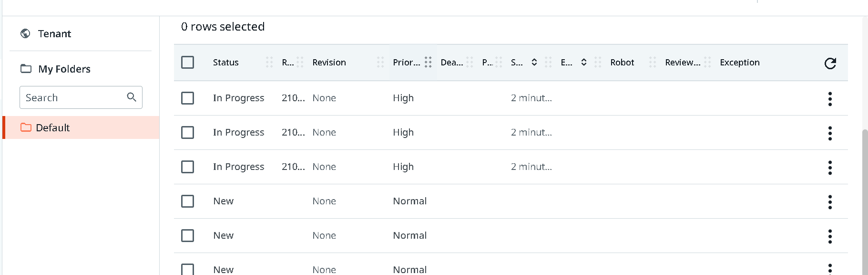
Task: Sort by the S... column arrows
Action: point(534,63)
